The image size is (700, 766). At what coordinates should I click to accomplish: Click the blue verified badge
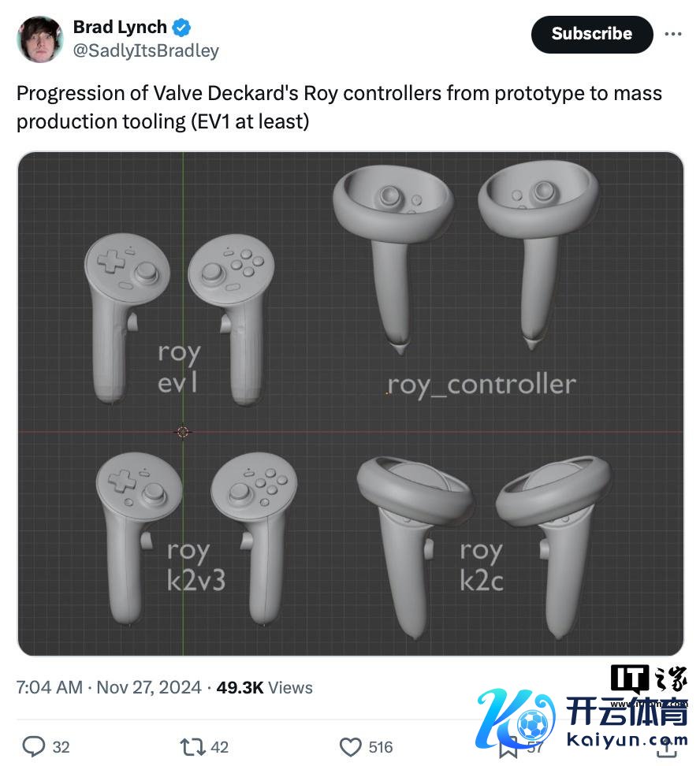pyautogui.click(x=182, y=28)
